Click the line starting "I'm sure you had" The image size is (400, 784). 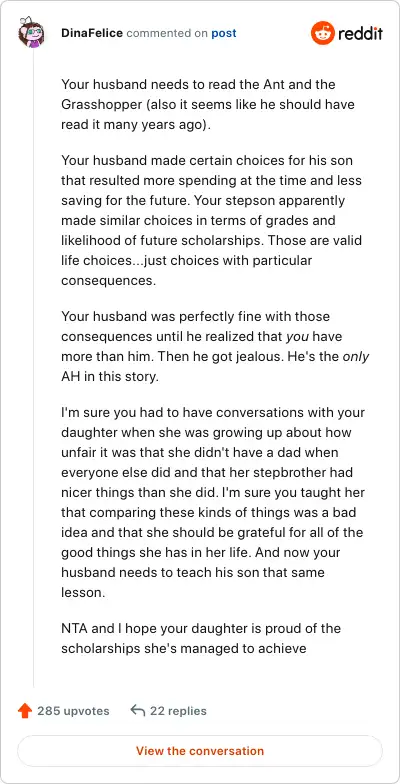coord(213,414)
